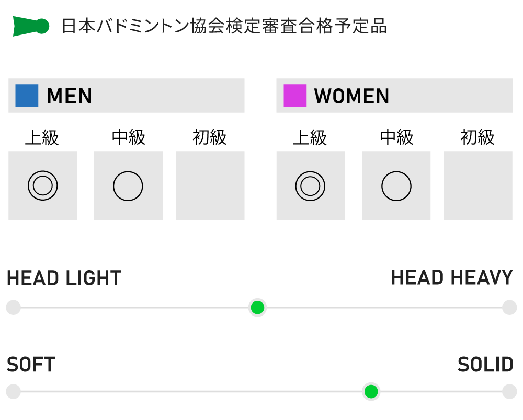Viewport: 523px width, 420px height.
Task: Select the double circle under MEN 上級
Action: click(x=42, y=185)
